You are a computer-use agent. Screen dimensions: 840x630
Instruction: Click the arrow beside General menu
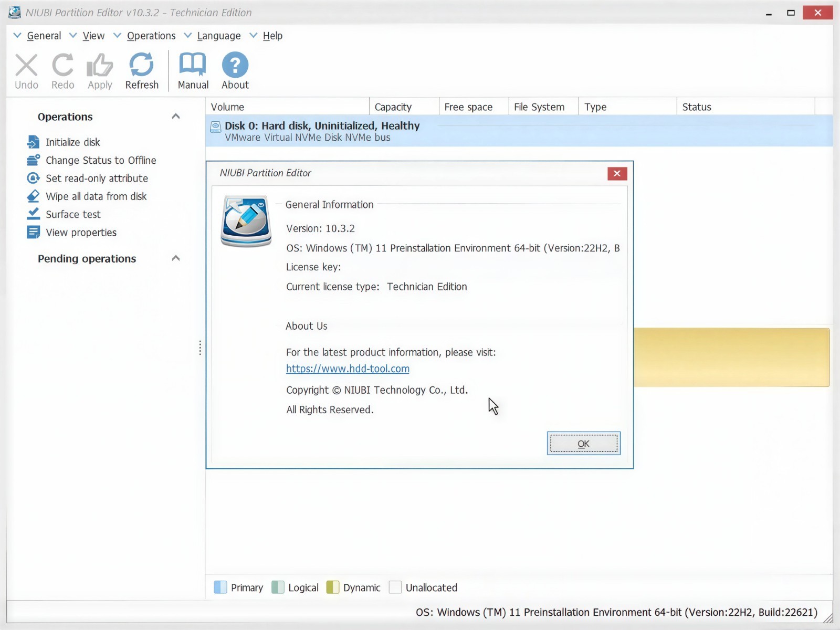pos(17,35)
